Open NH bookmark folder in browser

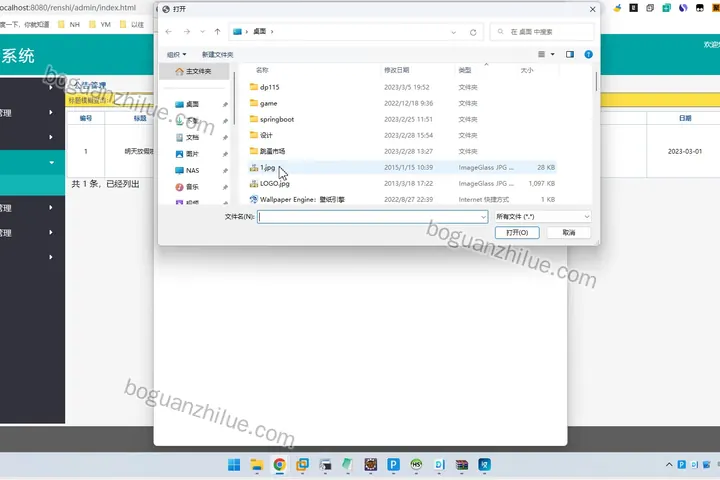click(x=69, y=24)
